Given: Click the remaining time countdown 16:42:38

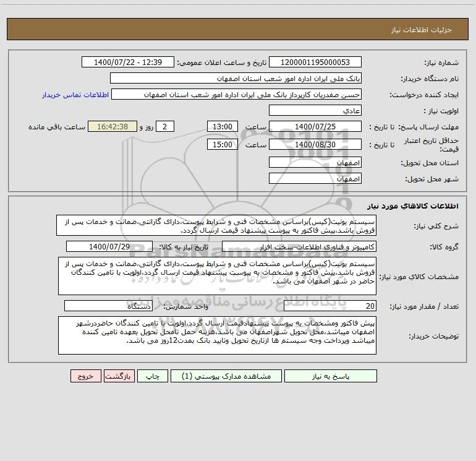Looking at the screenshot, I should pos(113,126).
